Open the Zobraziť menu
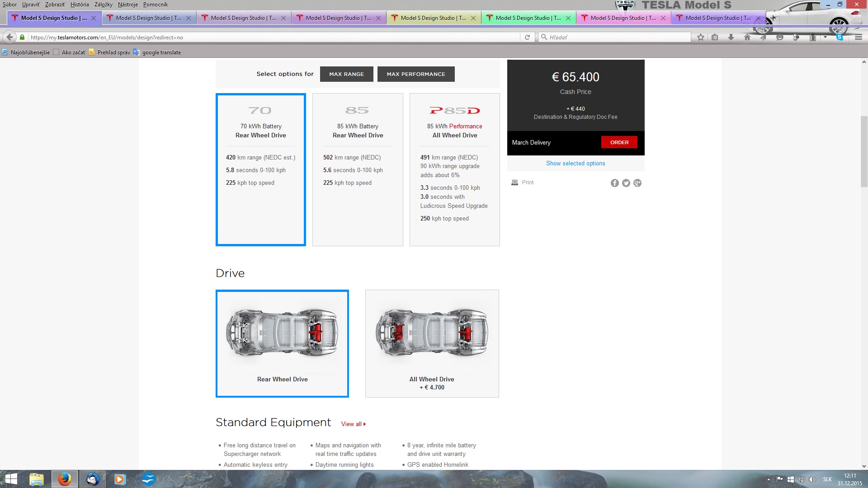This screenshot has width=868, height=488. pos(55,5)
